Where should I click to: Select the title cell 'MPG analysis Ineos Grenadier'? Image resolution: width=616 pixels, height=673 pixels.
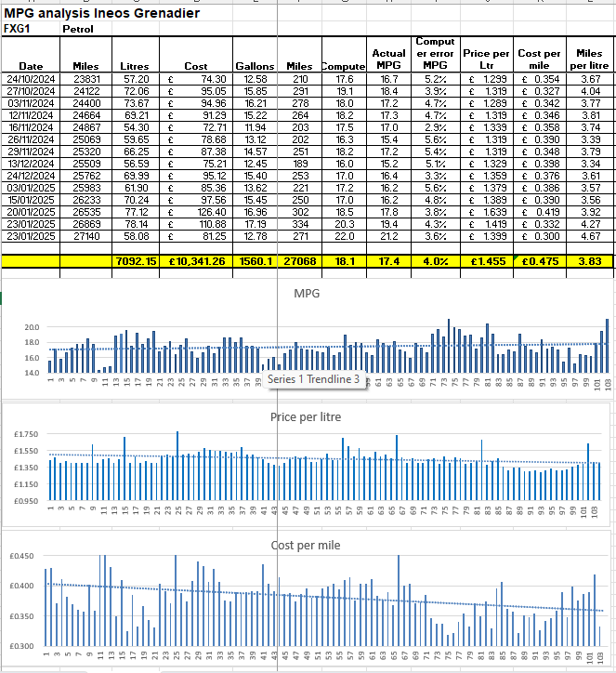101,13
